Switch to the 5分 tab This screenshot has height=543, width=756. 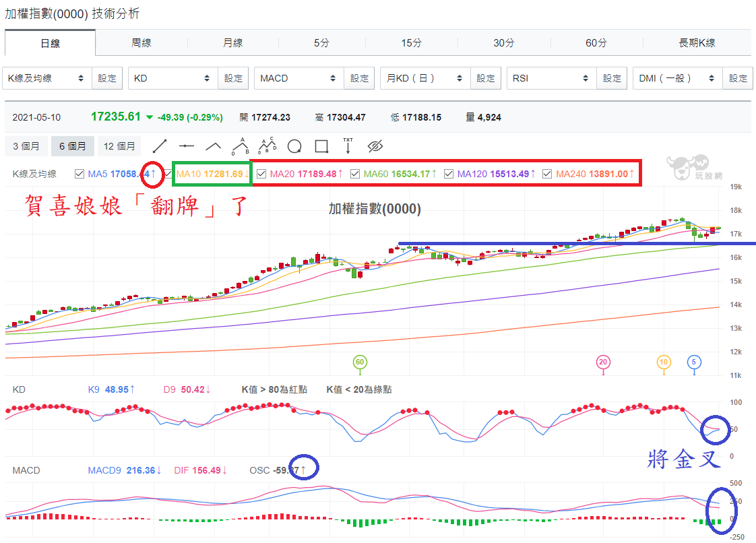[x=321, y=43]
